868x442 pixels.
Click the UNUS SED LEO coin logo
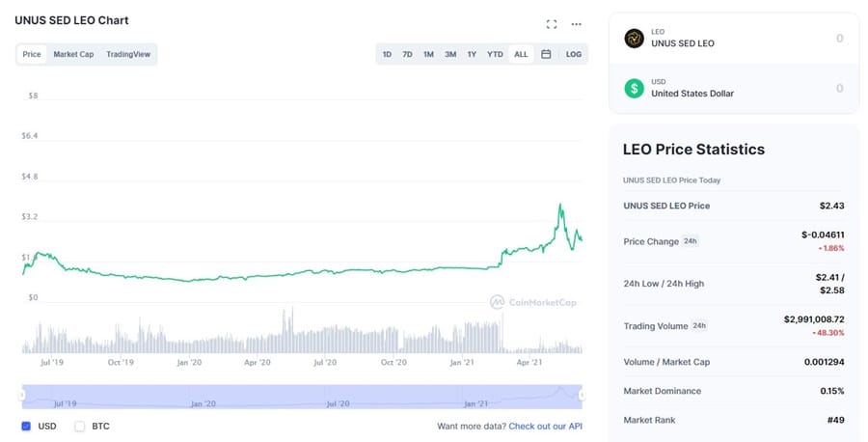click(634, 38)
